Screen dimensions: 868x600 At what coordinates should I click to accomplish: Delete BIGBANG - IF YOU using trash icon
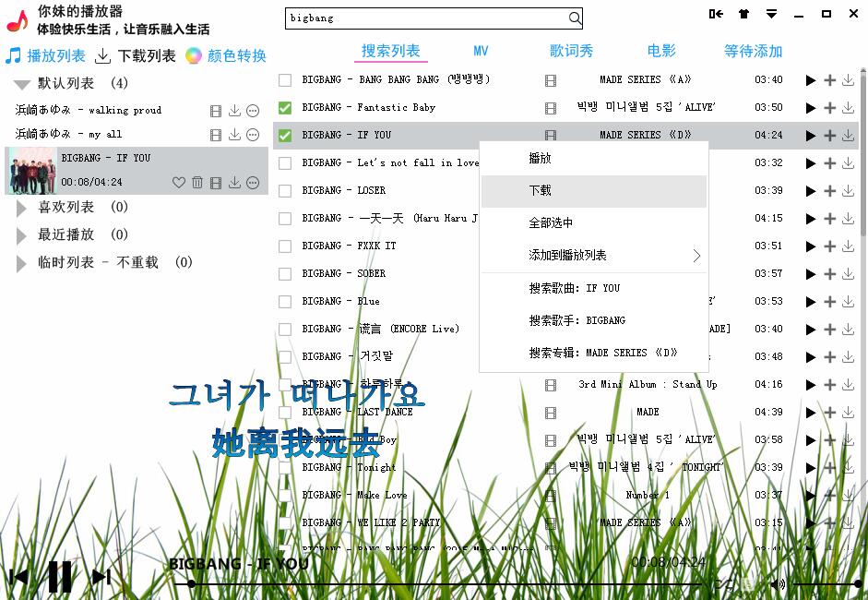click(x=197, y=183)
